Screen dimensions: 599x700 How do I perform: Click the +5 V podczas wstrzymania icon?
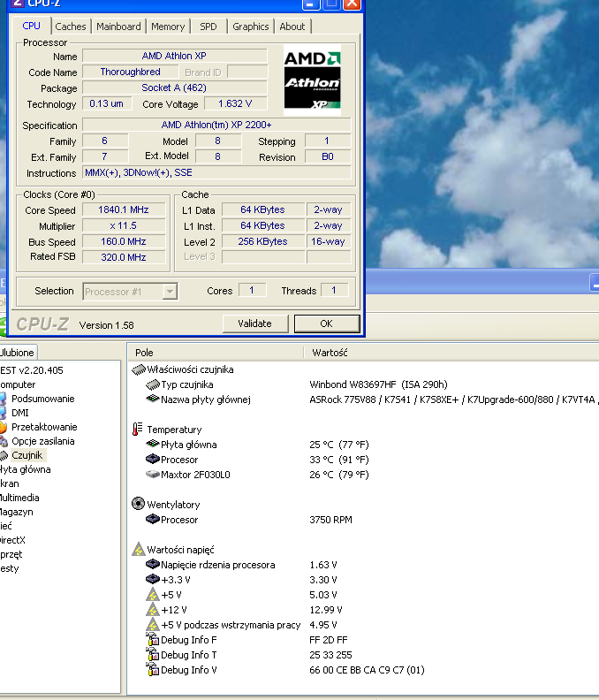click(x=153, y=625)
